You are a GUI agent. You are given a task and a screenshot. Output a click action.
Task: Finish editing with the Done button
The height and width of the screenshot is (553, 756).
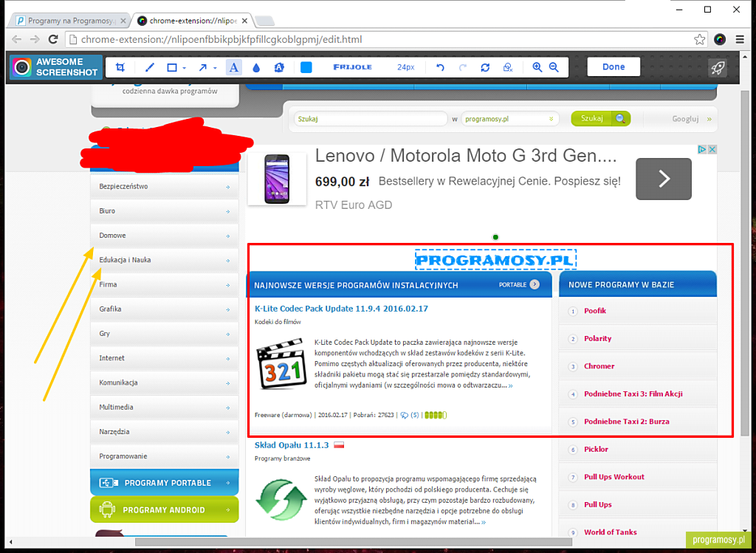614,67
